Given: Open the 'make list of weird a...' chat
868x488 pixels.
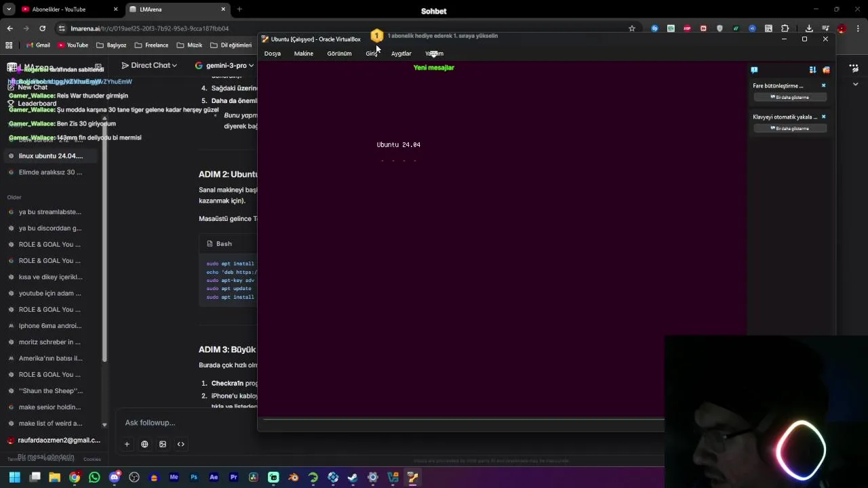Looking at the screenshot, I should point(51,423).
